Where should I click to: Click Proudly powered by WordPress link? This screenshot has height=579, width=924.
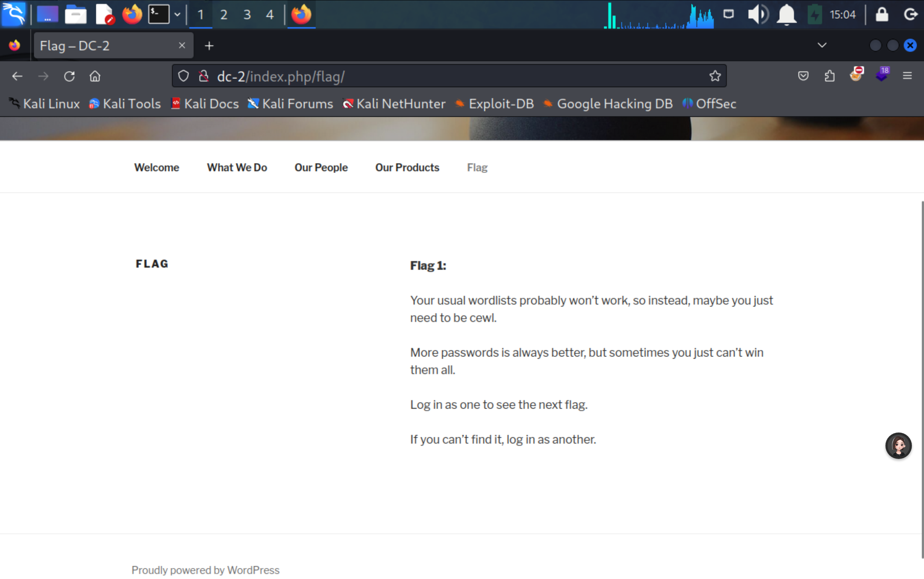click(205, 570)
